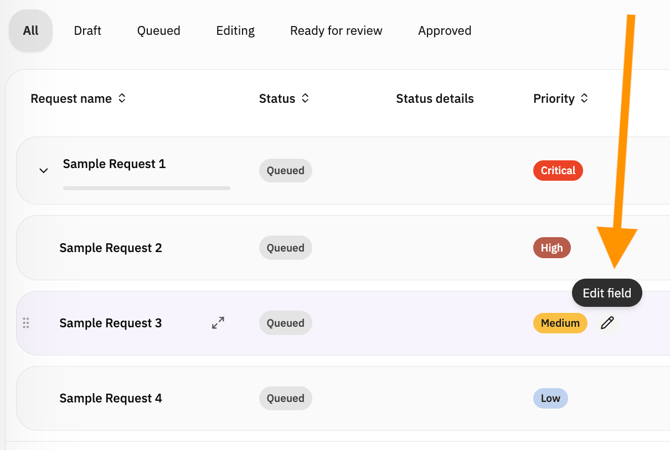Click Queued status of Sample Request 4

pyautogui.click(x=285, y=398)
